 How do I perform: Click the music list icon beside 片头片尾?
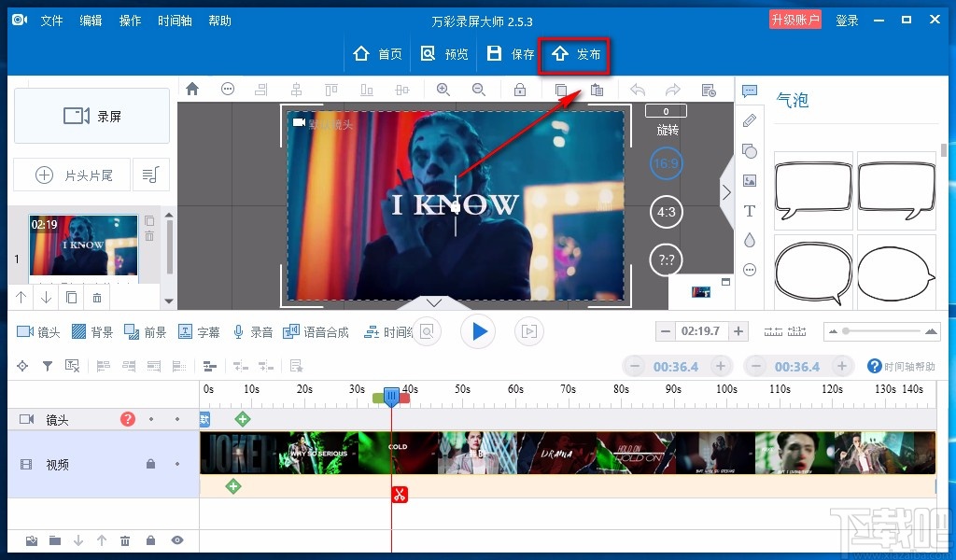pyautogui.click(x=150, y=175)
